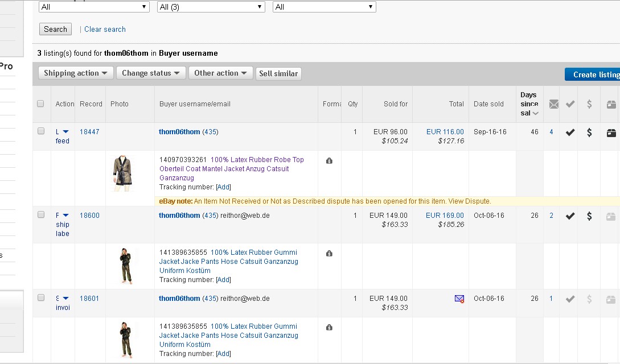Click paid dollar icon for record 18600
The image size is (620, 364).
[589, 216]
